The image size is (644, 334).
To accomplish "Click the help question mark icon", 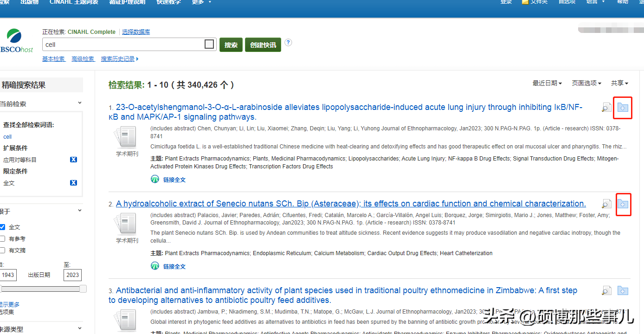I will 288,43.
